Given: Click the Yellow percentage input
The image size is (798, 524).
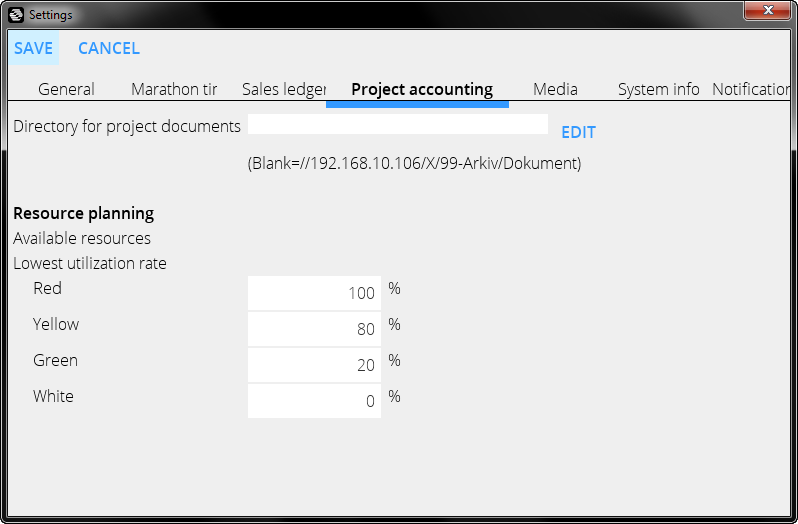Looking at the screenshot, I should point(314,329).
